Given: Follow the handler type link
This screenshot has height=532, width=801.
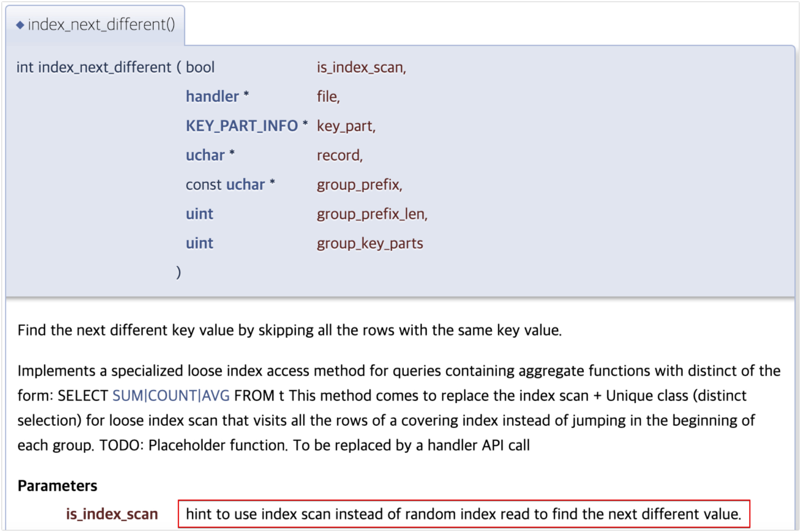Looking at the screenshot, I should click(x=212, y=97).
